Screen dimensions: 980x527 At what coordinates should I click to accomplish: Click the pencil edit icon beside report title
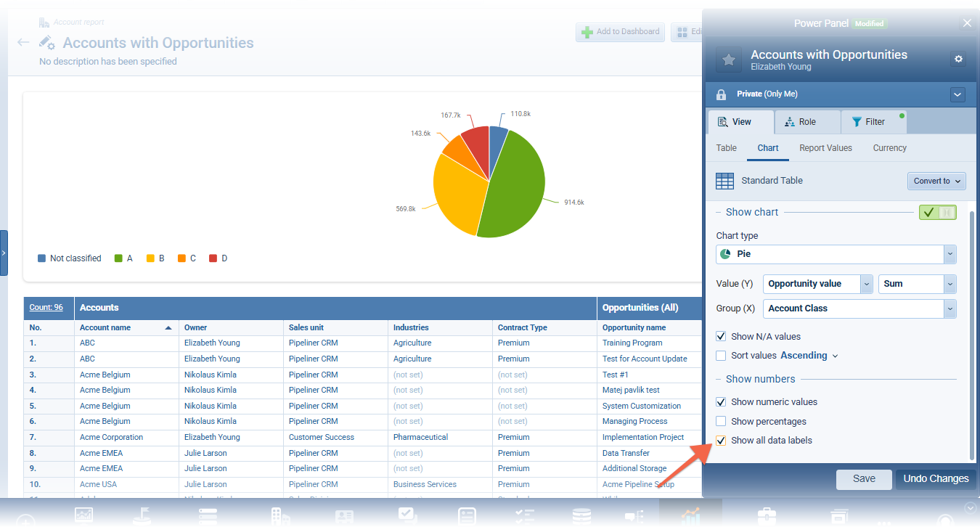pyautogui.click(x=47, y=43)
